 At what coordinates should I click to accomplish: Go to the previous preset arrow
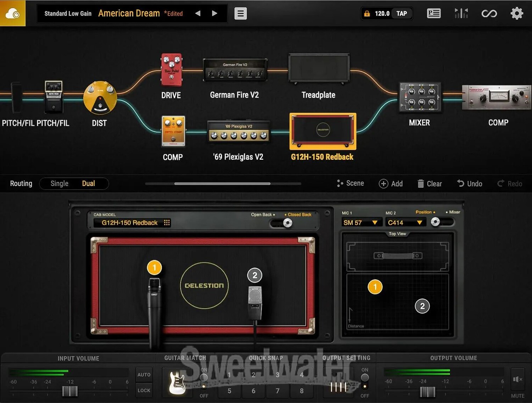[198, 13]
